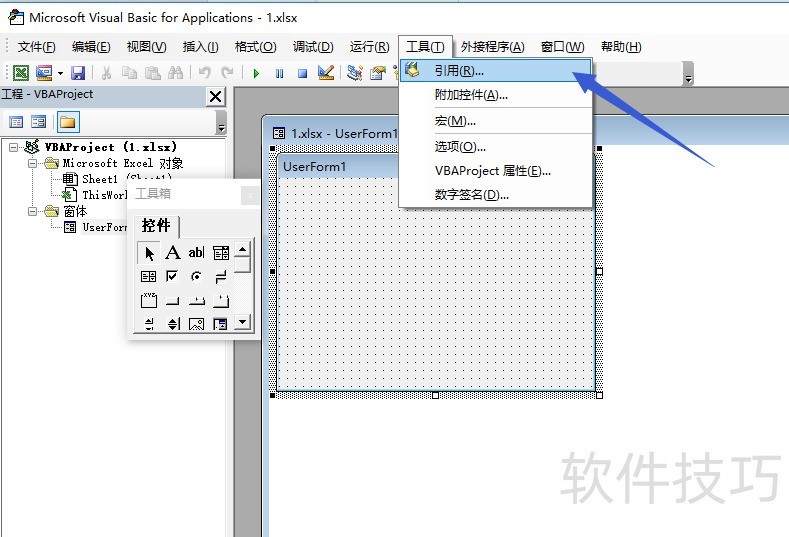Open the 插入(I) menu

tap(200, 47)
